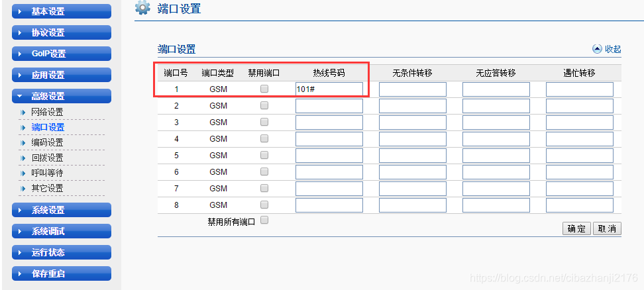Image resolution: width=644 pixels, height=290 pixels.
Task: Open the 编码设置 submenu item
Action: coord(47,143)
